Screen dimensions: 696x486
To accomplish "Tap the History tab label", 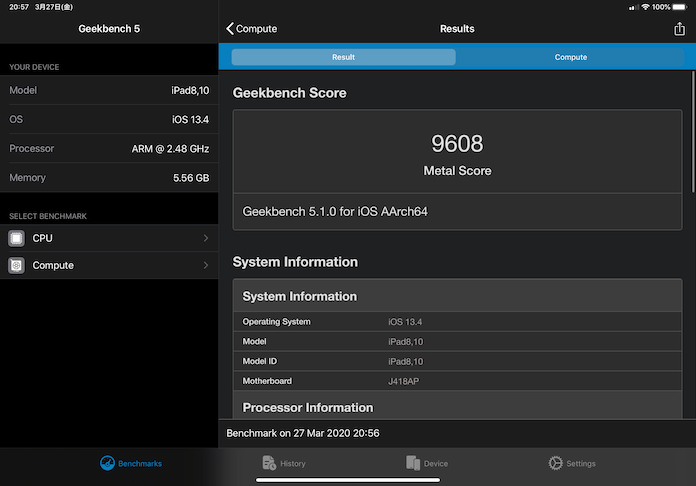I will [293, 463].
